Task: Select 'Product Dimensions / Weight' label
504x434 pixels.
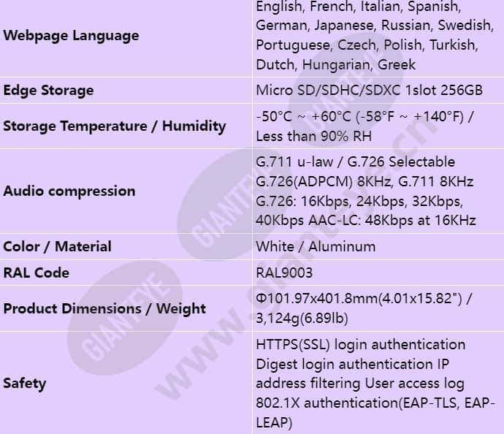Action: point(104,308)
